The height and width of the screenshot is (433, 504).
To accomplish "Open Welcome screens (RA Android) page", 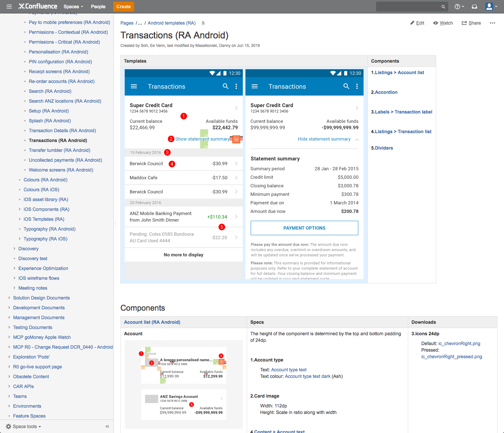I will [x=61, y=170].
